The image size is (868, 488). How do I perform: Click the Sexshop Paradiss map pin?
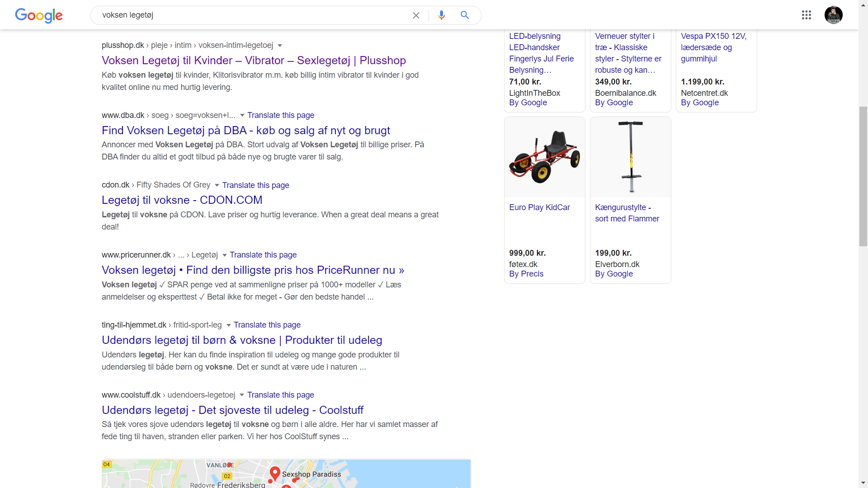tap(275, 473)
